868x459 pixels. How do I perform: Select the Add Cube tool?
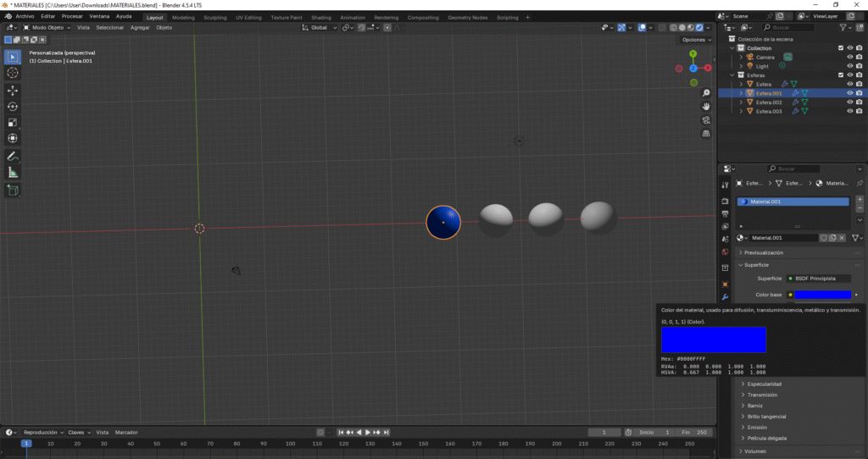pos(13,191)
